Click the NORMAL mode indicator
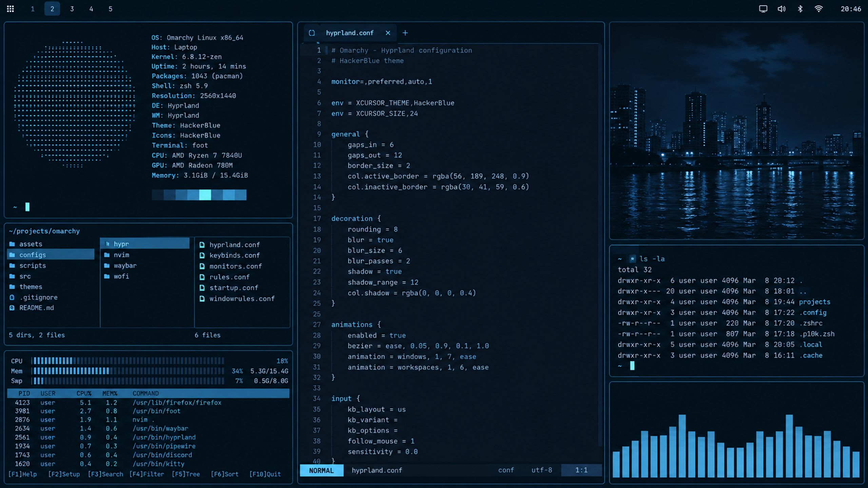This screenshot has width=868, height=488. click(x=321, y=470)
